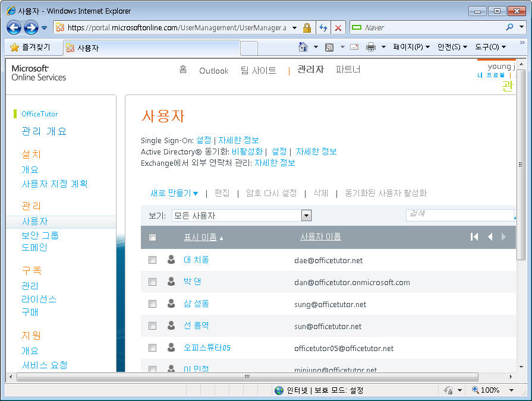Open the recent pages dropdown beside Forward

point(45,28)
